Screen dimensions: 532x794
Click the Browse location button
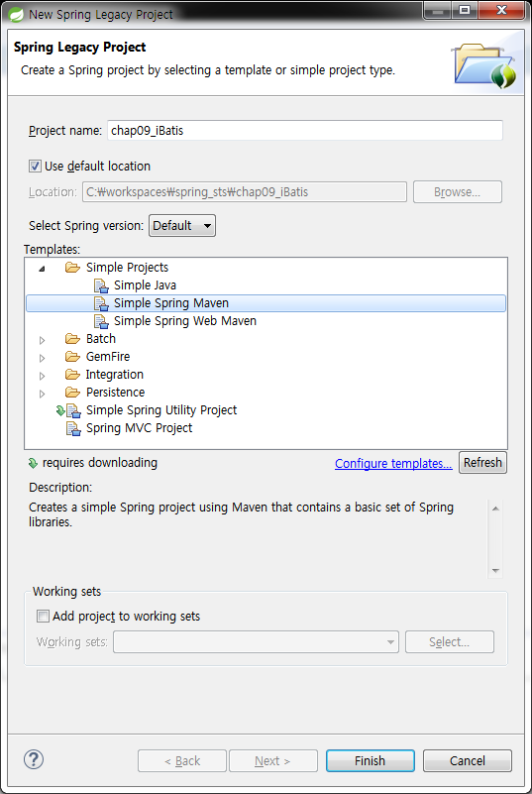pyautogui.click(x=457, y=192)
